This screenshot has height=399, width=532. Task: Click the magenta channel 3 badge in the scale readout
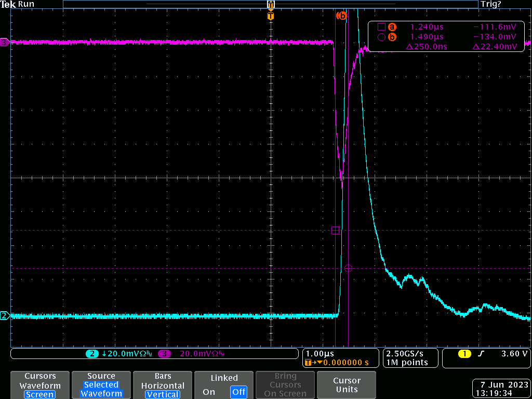(165, 354)
